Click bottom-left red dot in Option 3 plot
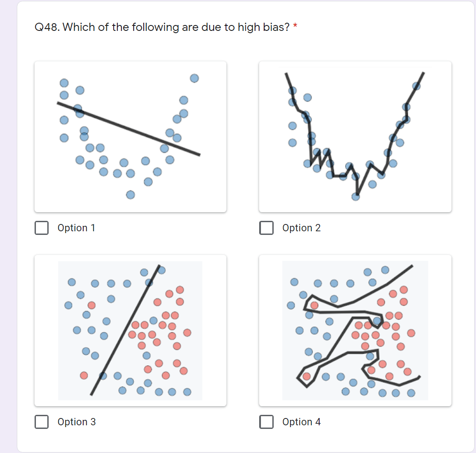The width and height of the screenshot is (476, 453). point(84,375)
